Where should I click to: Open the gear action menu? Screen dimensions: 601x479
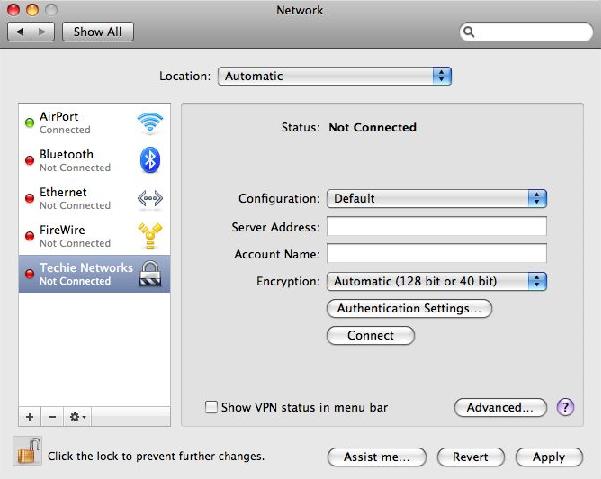pos(78,417)
